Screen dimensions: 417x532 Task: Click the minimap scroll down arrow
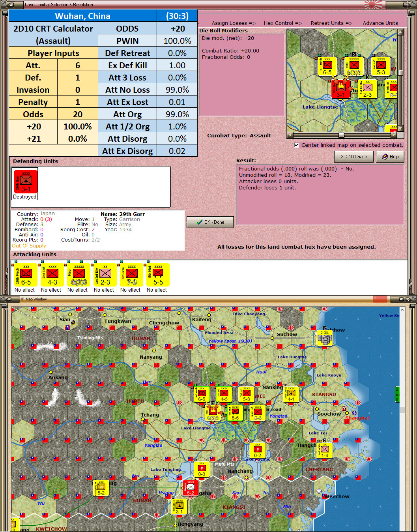tap(400, 129)
